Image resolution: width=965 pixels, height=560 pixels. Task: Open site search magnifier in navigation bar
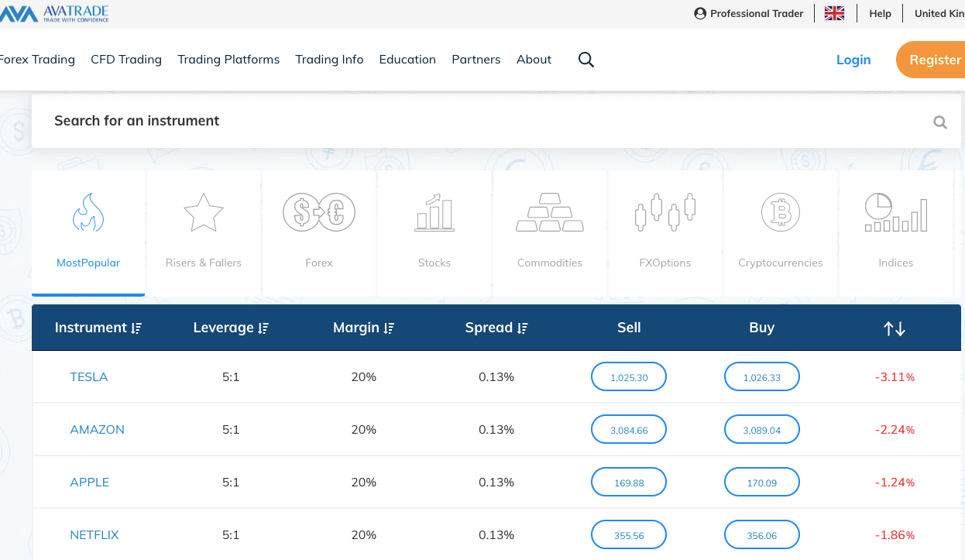click(586, 60)
